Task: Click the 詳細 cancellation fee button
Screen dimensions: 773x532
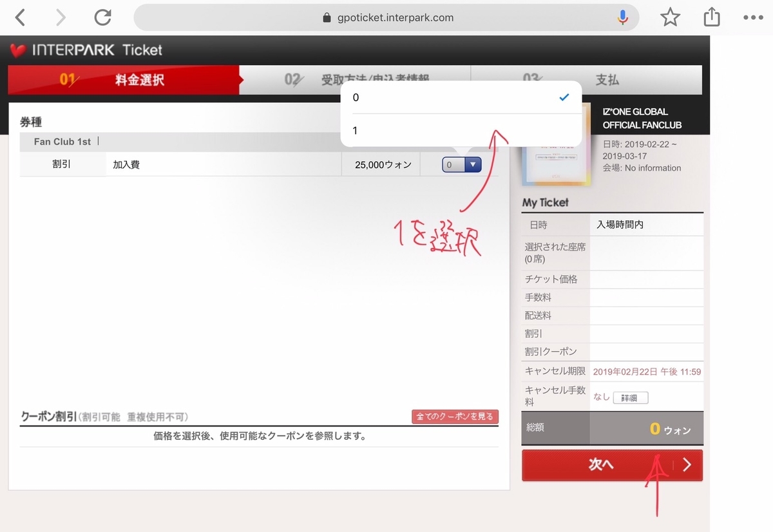Action: pyautogui.click(x=631, y=398)
